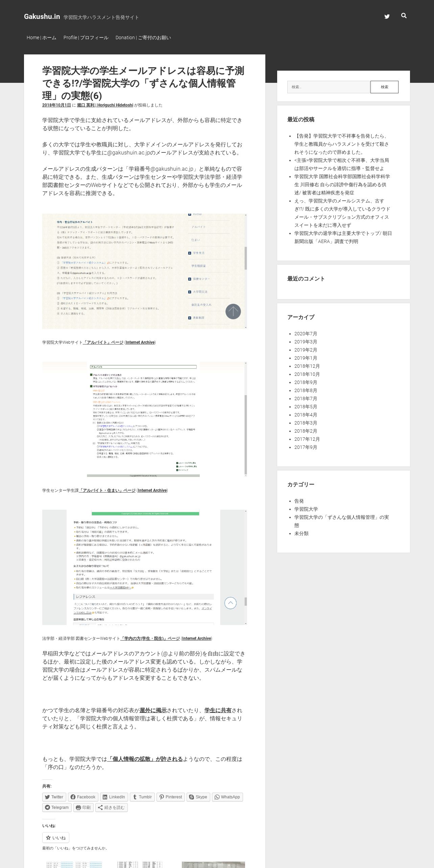The height and width of the screenshot is (868, 434).
Task: Open the Profile | プロフィール menu item
Action: [x=86, y=38]
